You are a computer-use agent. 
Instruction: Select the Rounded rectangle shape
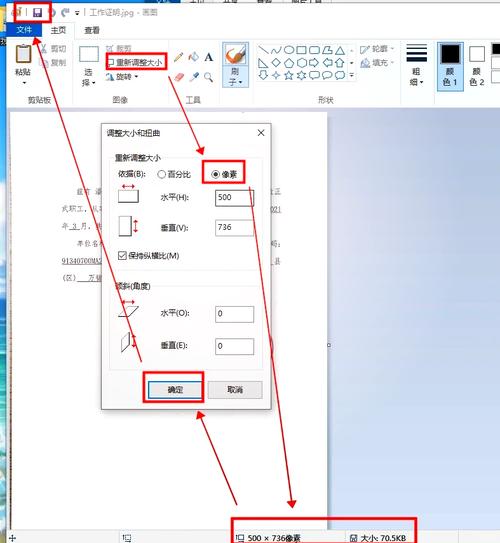[314, 50]
